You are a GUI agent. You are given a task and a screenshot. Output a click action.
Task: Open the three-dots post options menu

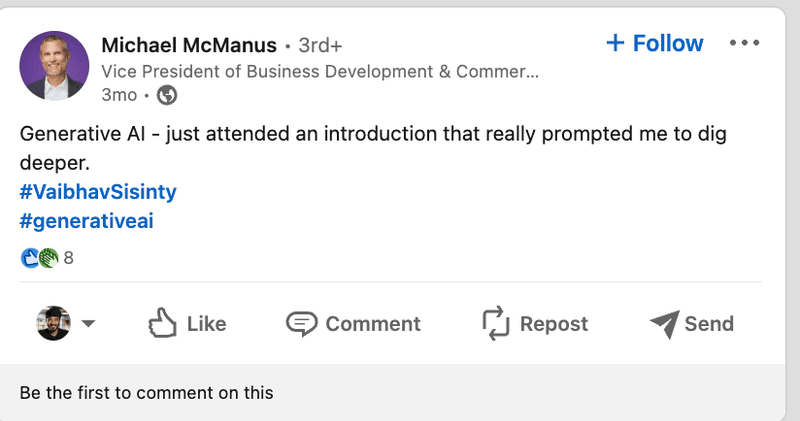[745, 44]
